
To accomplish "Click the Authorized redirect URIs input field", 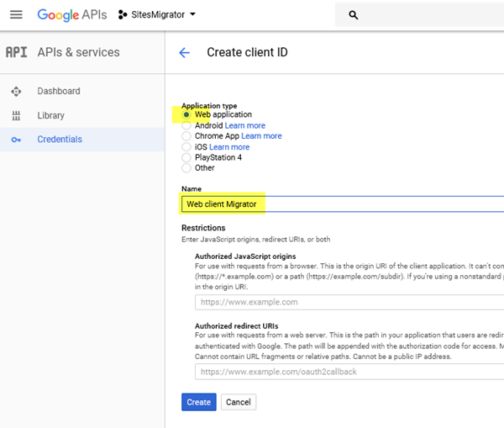I will [349, 372].
